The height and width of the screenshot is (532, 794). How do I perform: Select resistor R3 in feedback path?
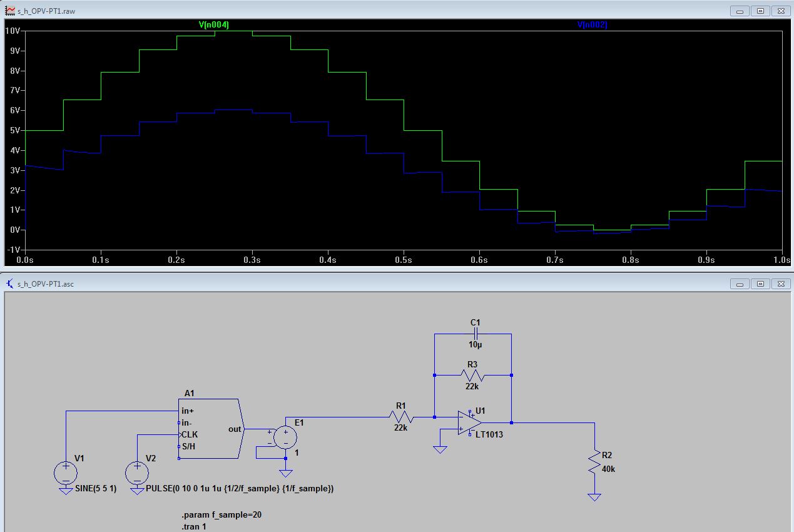(472, 375)
